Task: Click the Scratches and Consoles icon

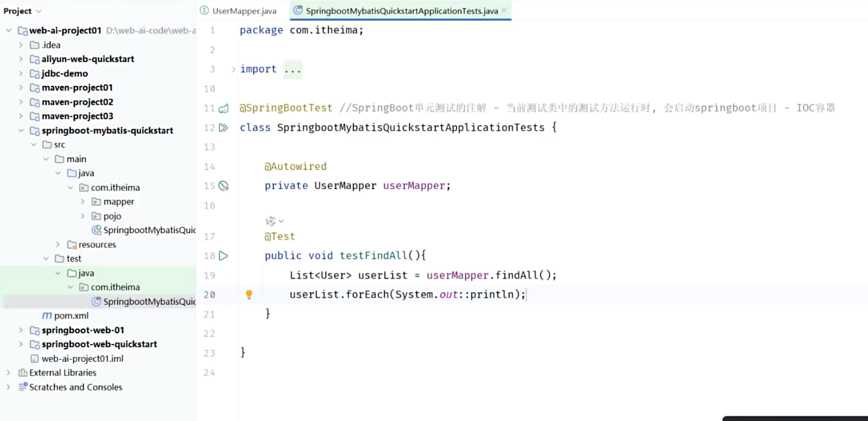Action: 23,387
